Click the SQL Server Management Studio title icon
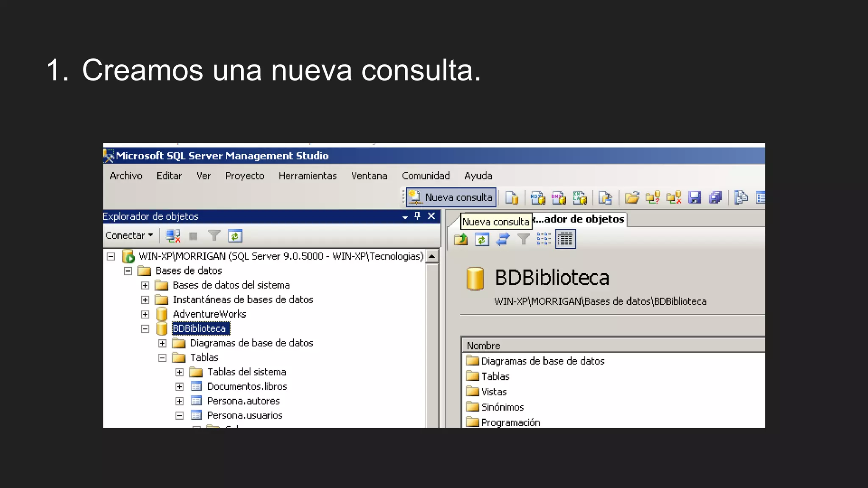The image size is (868, 488). tap(109, 156)
